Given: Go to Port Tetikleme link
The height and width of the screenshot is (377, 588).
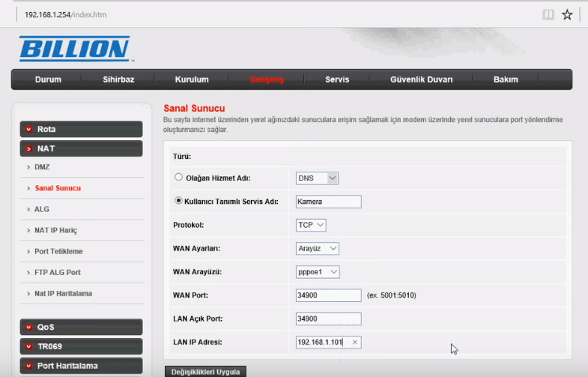Looking at the screenshot, I should pyautogui.click(x=58, y=251).
